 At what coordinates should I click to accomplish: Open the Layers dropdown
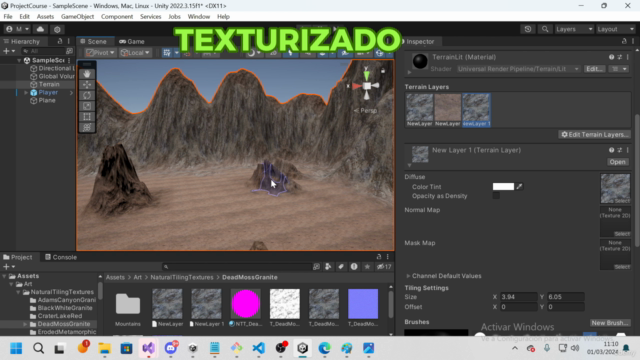point(574,29)
